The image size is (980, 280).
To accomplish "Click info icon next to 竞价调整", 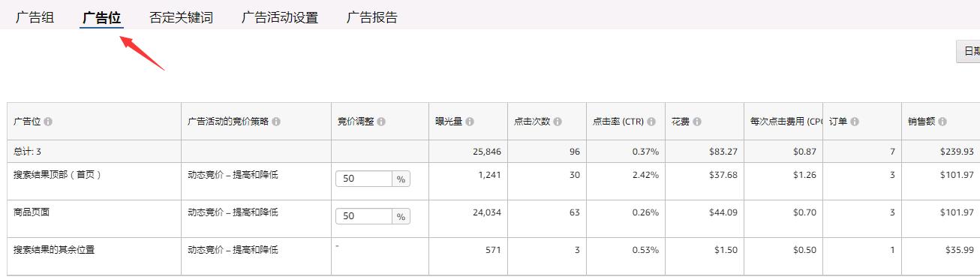I will coord(381,122).
